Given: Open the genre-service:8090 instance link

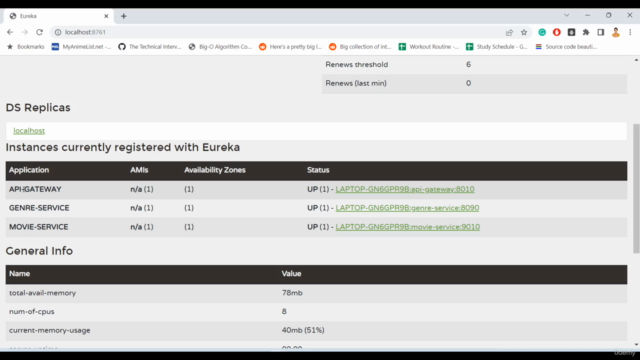Looking at the screenshot, I should [407, 208].
